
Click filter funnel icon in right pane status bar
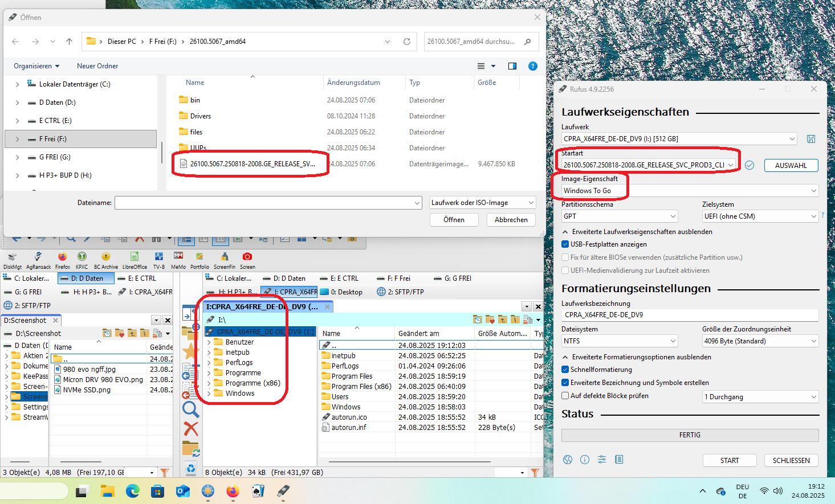point(535,473)
